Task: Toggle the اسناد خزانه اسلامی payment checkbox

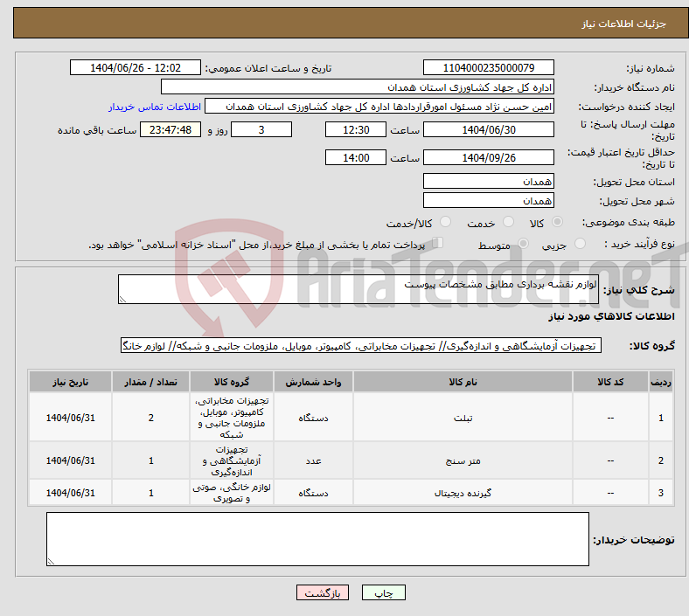Action: pyautogui.click(x=438, y=243)
